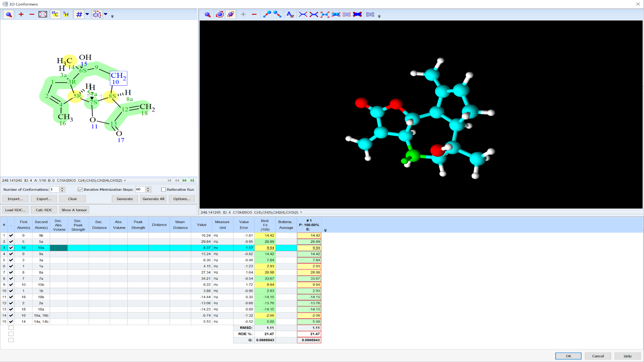Select the wireframe rendering style icon
The height and width of the screenshot is (362, 644).
pyautogui.click(x=303, y=14)
